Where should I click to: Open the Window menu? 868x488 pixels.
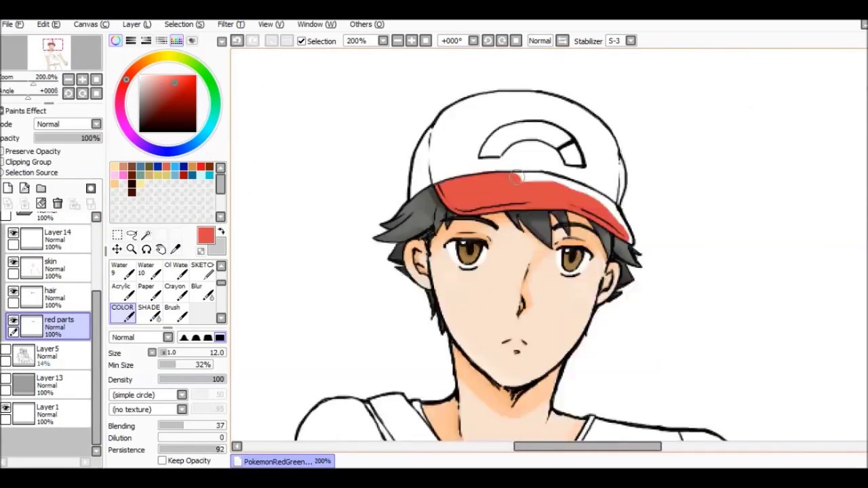click(316, 24)
